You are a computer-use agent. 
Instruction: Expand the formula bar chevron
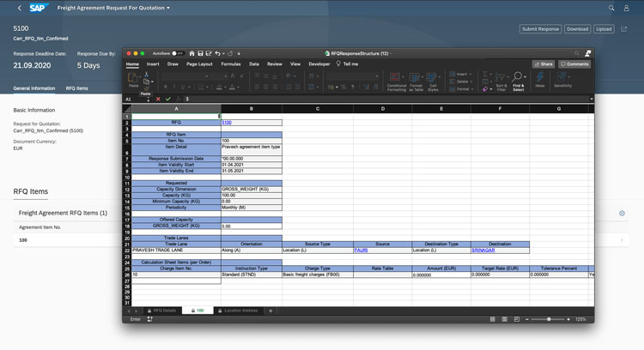click(x=591, y=99)
